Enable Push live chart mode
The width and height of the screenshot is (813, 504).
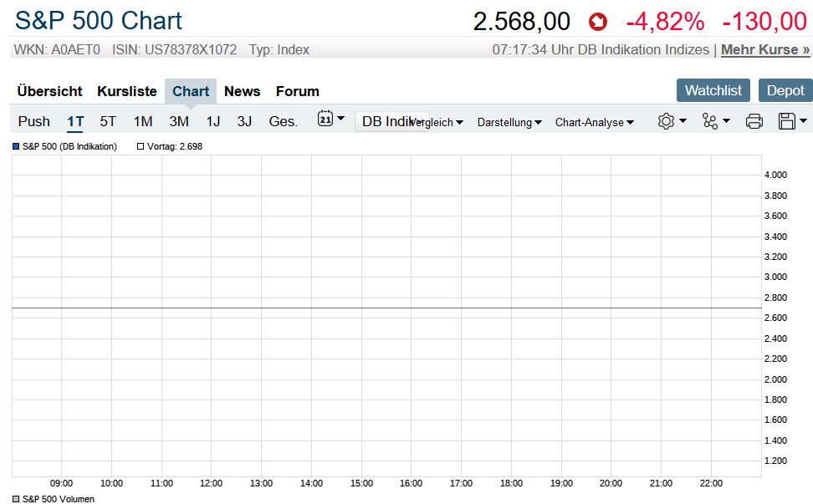(x=34, y=121)
